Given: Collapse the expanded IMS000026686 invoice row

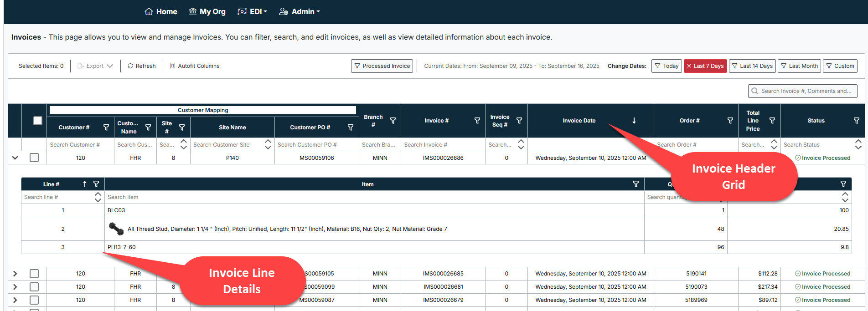Looking at the screenshot, I should point(15,158).
